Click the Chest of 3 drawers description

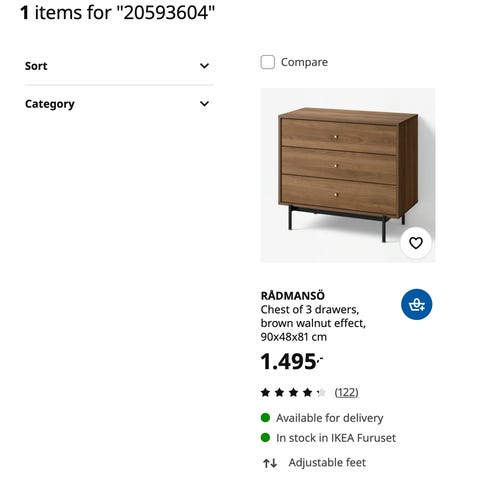[313, 323]
